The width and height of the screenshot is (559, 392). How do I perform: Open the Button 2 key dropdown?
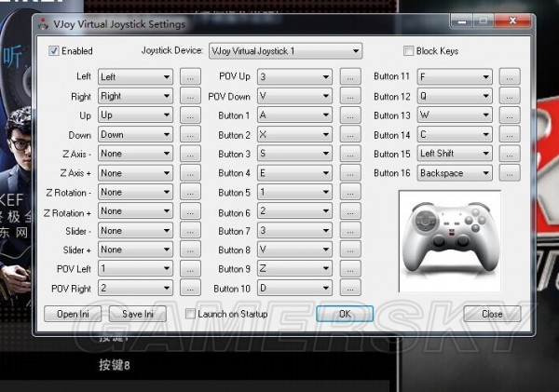point(294,134)
